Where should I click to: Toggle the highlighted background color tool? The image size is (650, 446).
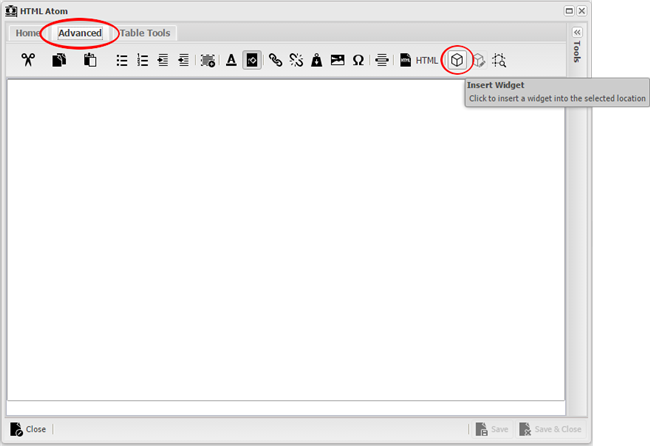point(252,61)
